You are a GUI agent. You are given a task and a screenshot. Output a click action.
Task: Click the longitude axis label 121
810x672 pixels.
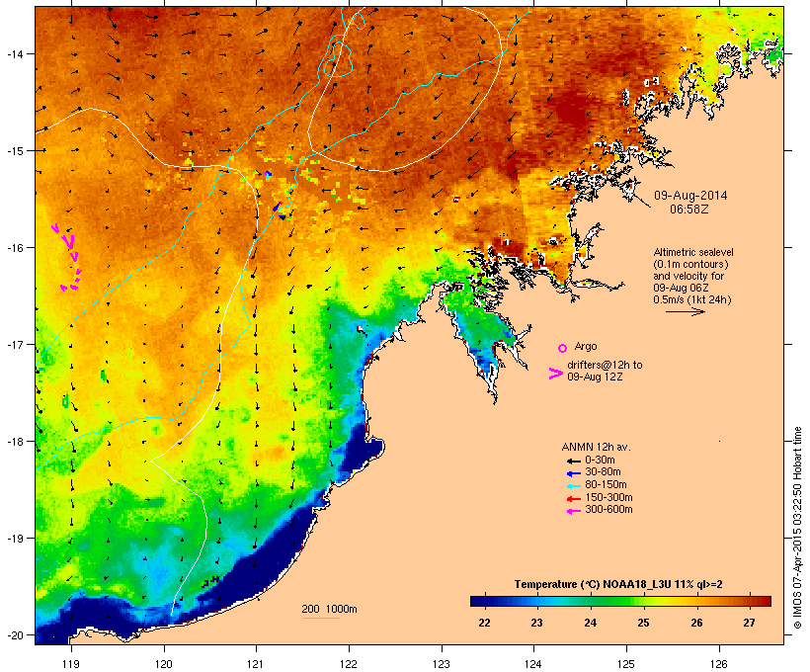point(256,664)
